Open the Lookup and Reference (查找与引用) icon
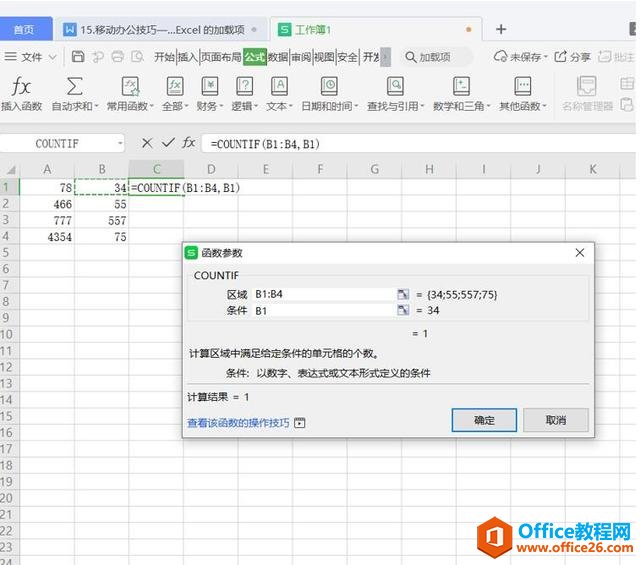Screen dimensions: 640x565 [x=395, y=86]
